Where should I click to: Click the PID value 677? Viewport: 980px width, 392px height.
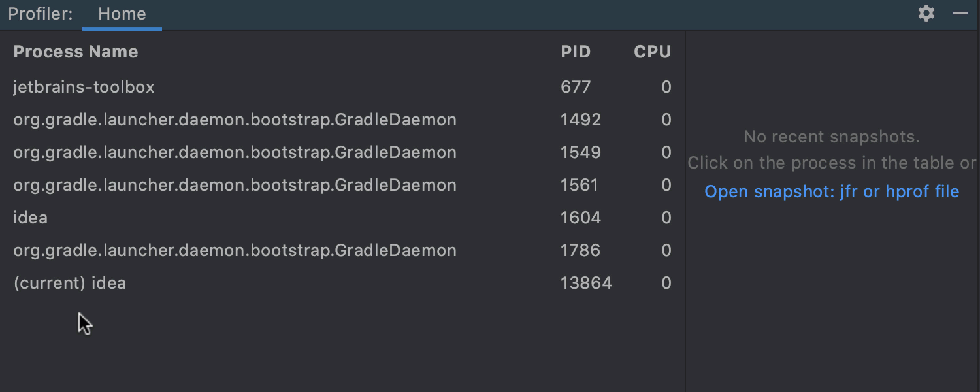click(x=576, y=87)
